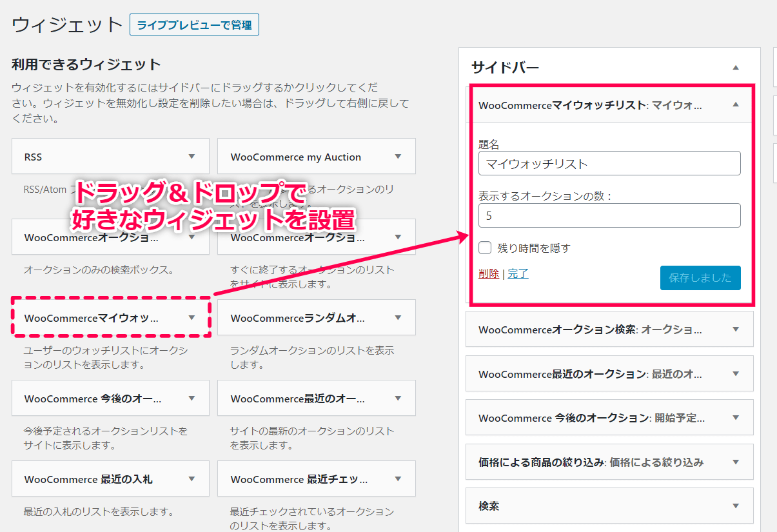
Task: Click the 題名 input field
Action: pyautogui.click(x=609, y=163)
